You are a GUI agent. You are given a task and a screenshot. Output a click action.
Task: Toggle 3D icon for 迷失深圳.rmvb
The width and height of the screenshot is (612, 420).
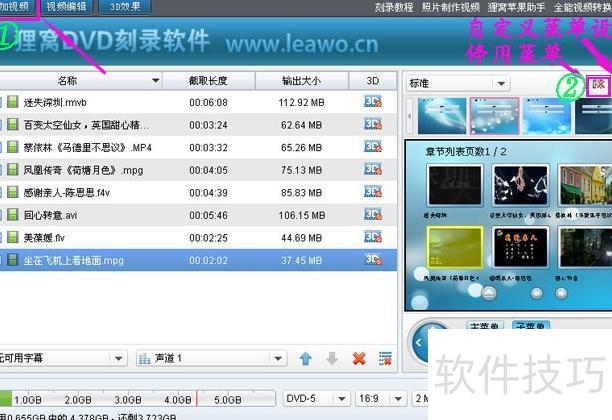click(373, 101)
